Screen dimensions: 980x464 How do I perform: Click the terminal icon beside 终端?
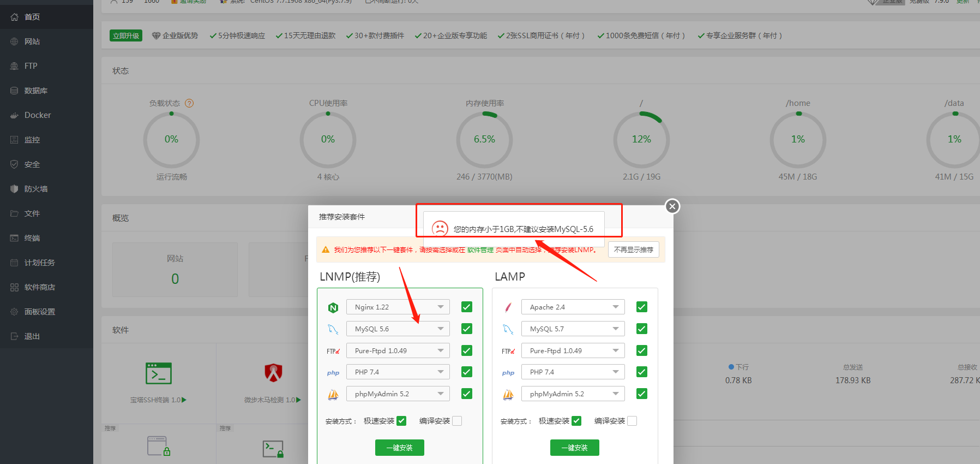click(14, 238)
